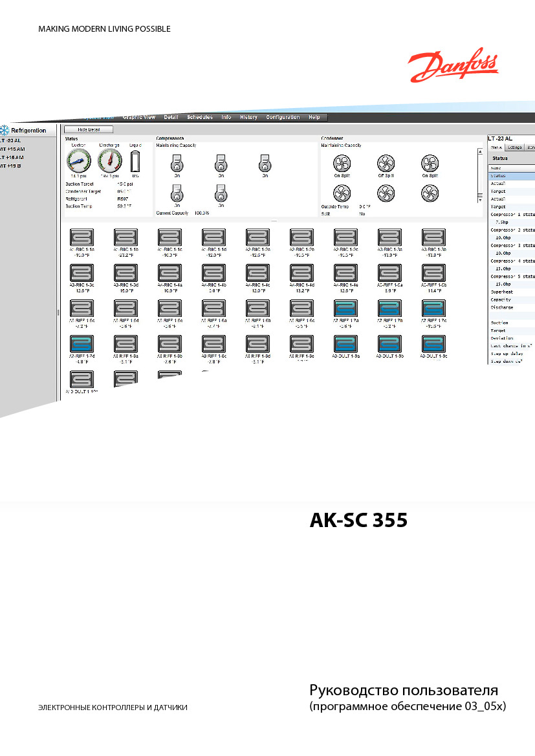Click the A4-RIC 1-4b evaporator icon
The image size is (535, 756).
(x=213, y=273)
